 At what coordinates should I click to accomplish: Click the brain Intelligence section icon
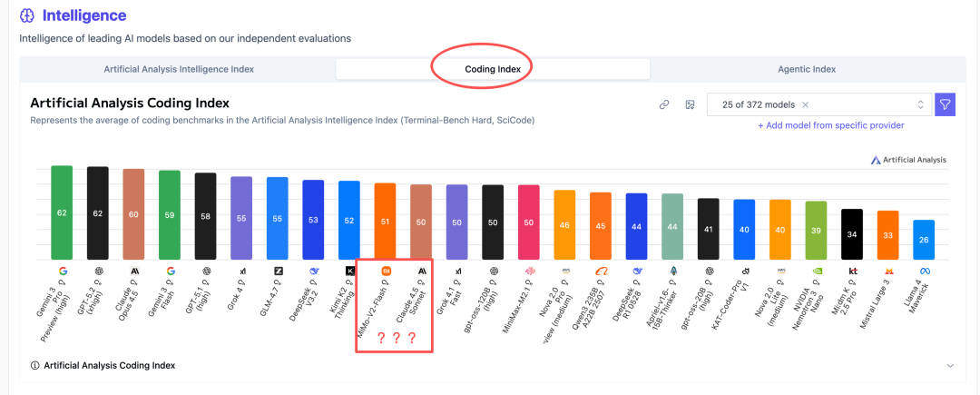[x=27, y=15]
